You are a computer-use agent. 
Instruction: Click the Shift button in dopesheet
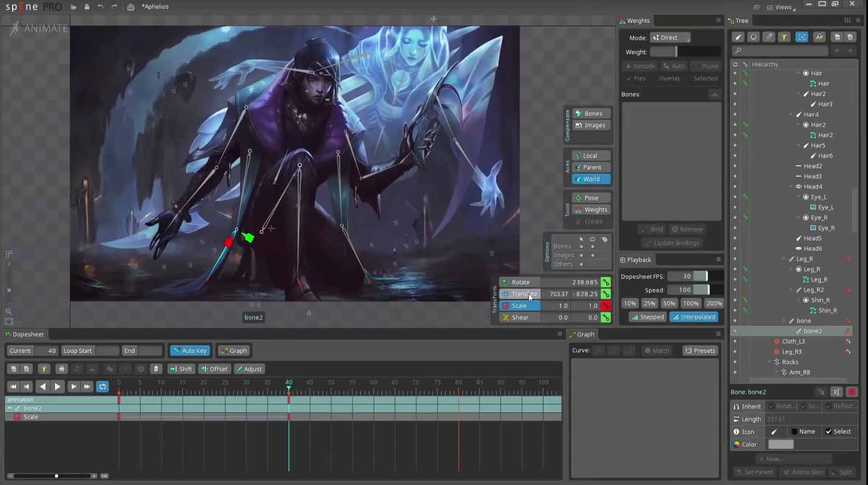coord(181,369)
